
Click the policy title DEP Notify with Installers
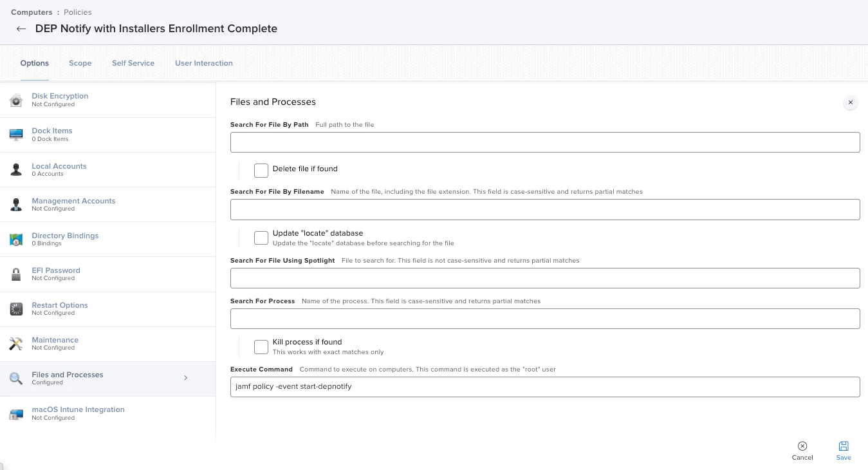[x=156, y=28]
